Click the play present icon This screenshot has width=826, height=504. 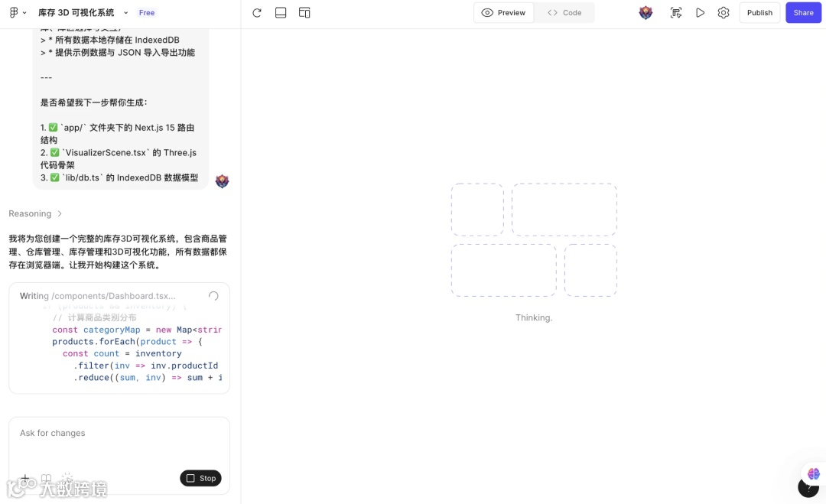pos(700,13)
